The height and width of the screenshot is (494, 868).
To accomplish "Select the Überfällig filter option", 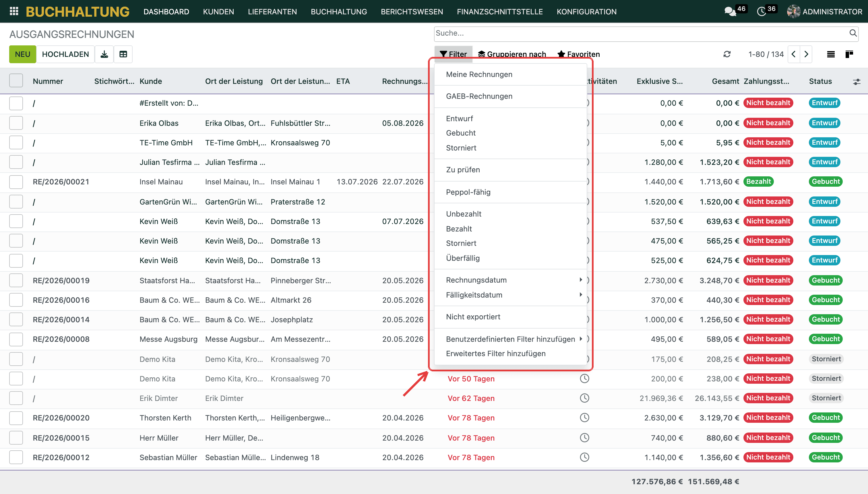I will [x=510, y=258].
